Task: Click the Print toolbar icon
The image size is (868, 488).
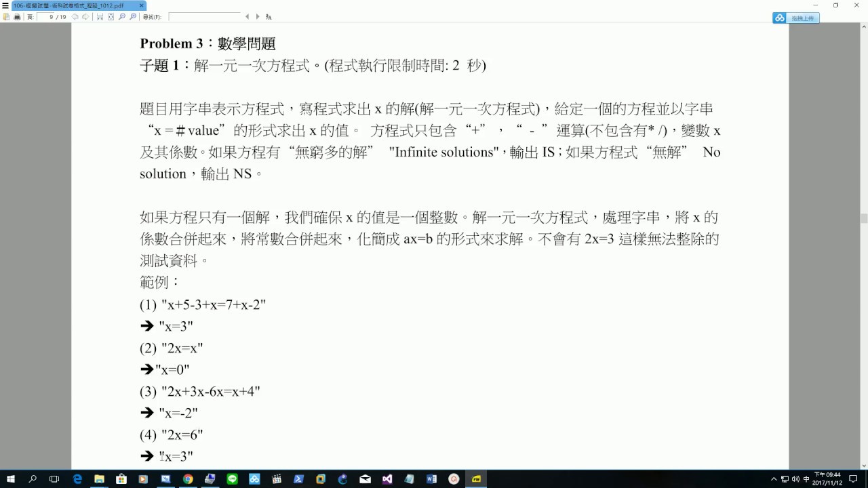Action: point(17,17)
